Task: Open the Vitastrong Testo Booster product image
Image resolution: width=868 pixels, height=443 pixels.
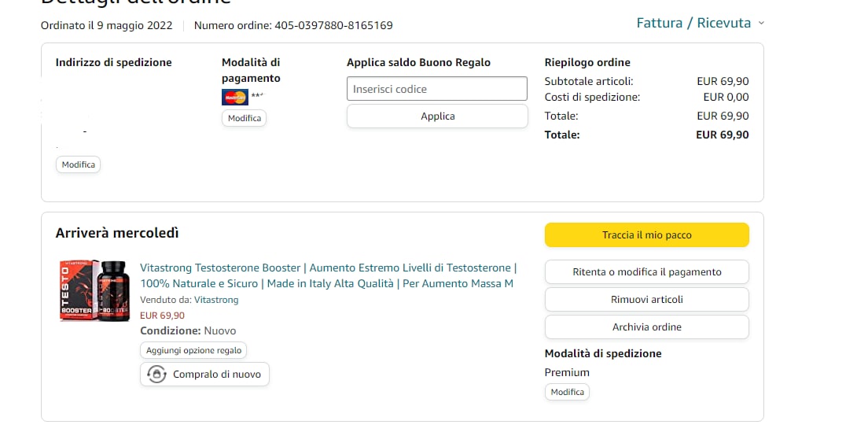Action: (94, 291)
